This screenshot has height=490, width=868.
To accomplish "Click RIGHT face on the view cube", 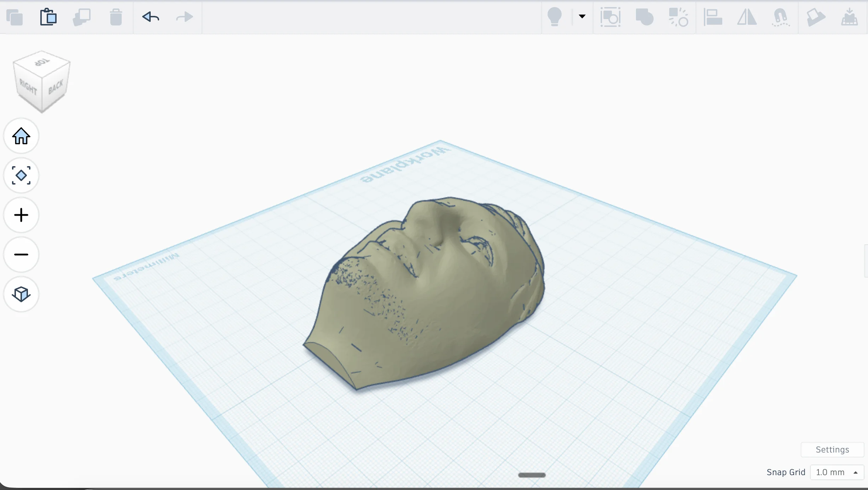I will tap(28, 87).
